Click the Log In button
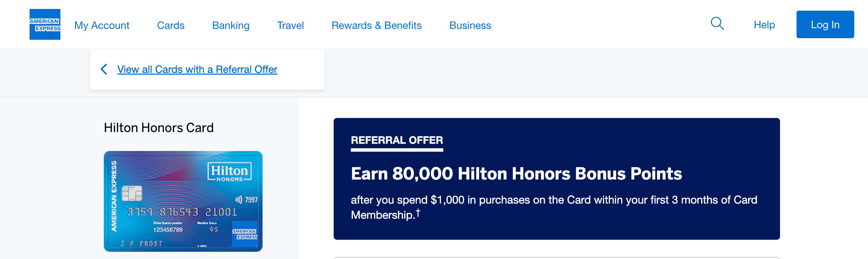Image resolution: width=868 pixels, height=259 pixels. point(825,24)
